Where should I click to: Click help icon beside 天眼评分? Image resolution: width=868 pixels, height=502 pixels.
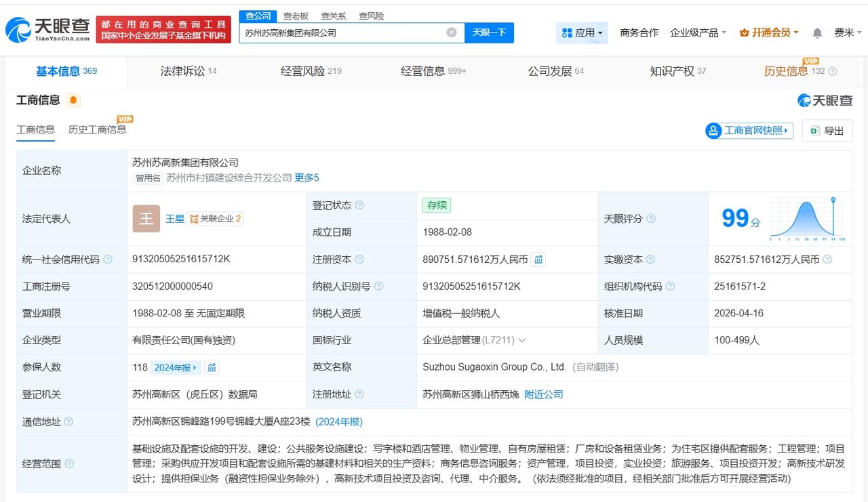pyautogui.click(x=651, y=219)
